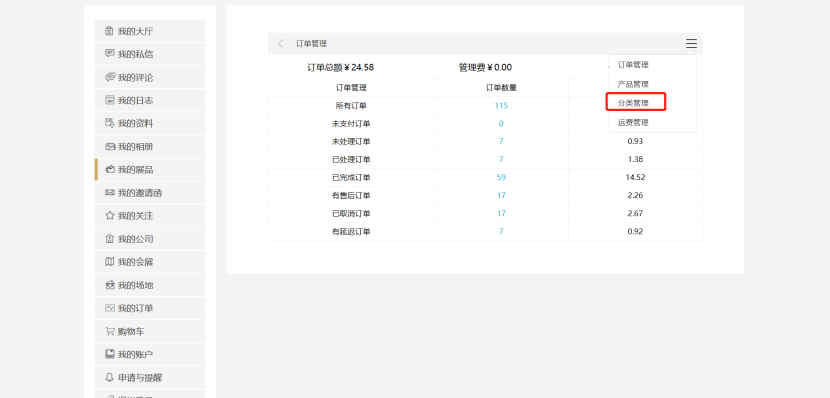
Task: Click the 有售后订单 row label
Action: coord(351,195)
